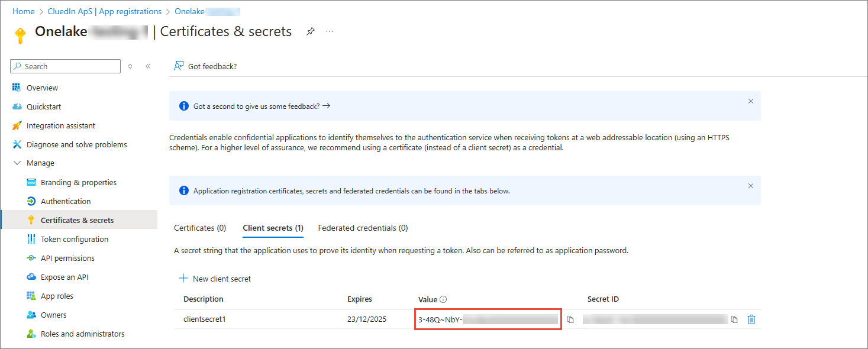Screen dimensions: 868x349
Task: Click the Value column info icon
Action: pyautogui.click(x=443, y=299)
